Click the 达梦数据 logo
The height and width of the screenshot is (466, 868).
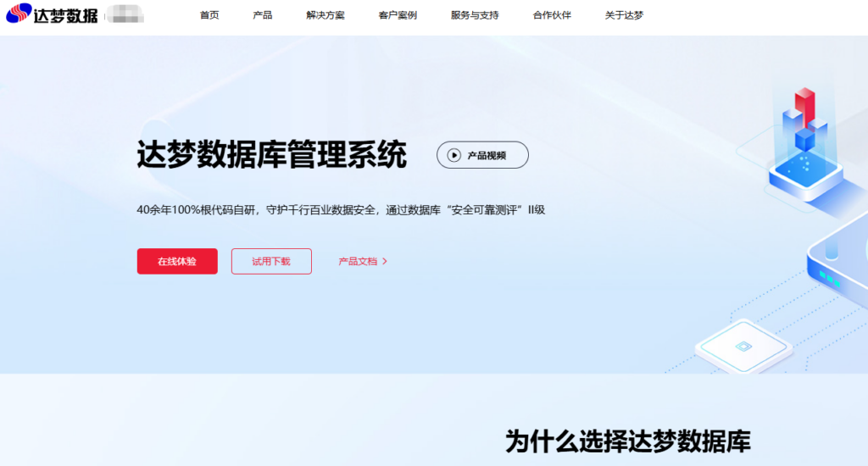(52, 14)
